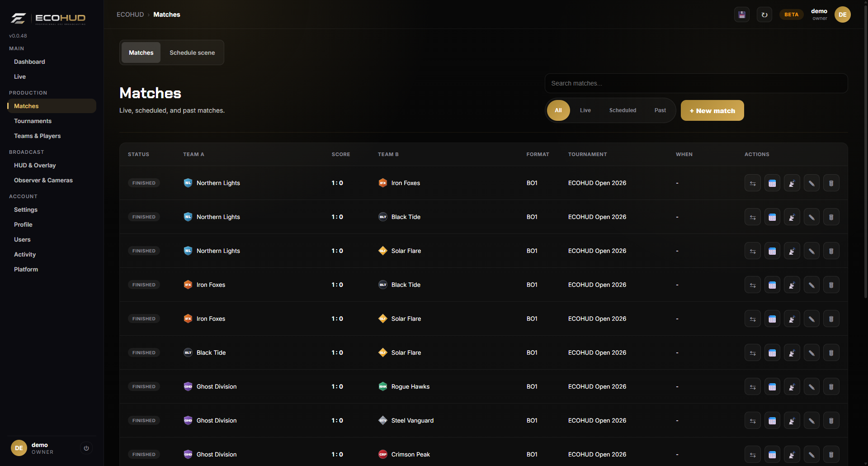Filter matches by All
This screenshot has height=466, width=868.
[x=558, y=110]
